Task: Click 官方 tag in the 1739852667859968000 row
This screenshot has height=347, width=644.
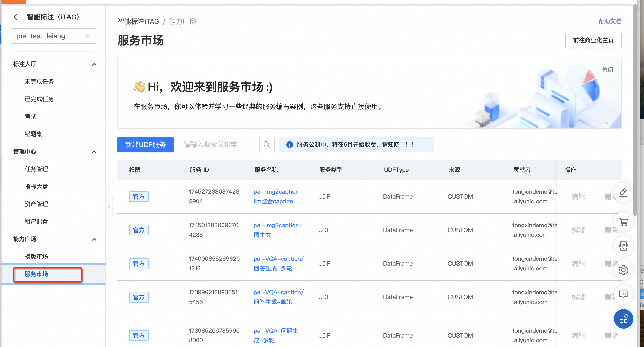Action: point(139,336)
